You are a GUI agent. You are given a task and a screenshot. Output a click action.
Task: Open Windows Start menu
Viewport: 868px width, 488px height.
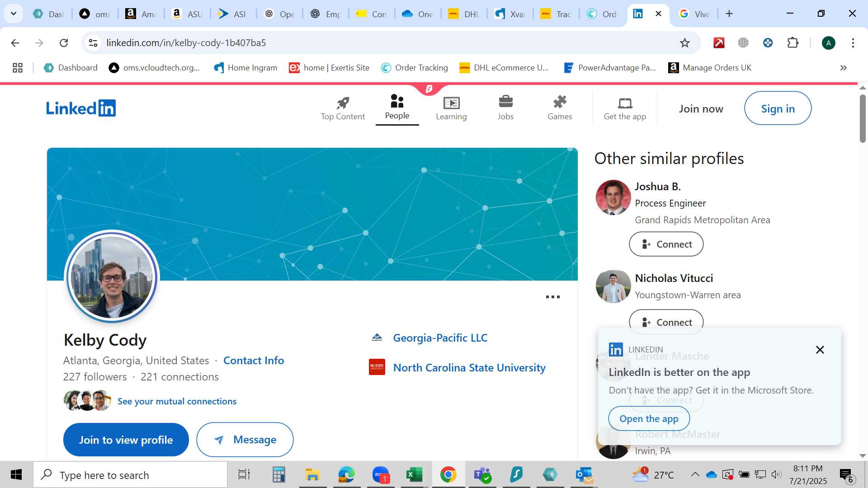pyautogui.click(x=16, y=475)
